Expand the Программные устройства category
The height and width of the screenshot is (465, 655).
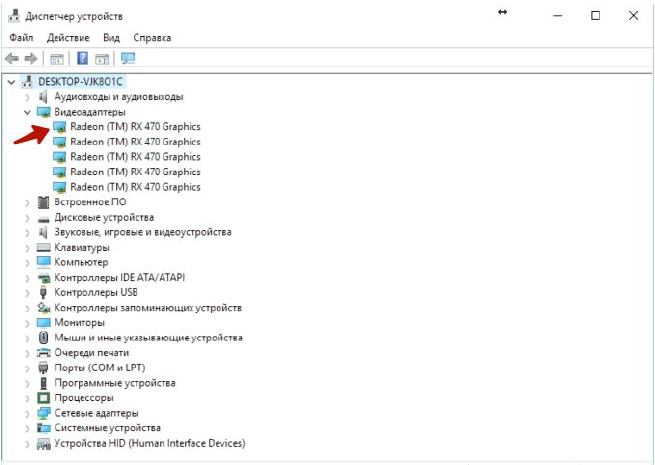point(28,384)
